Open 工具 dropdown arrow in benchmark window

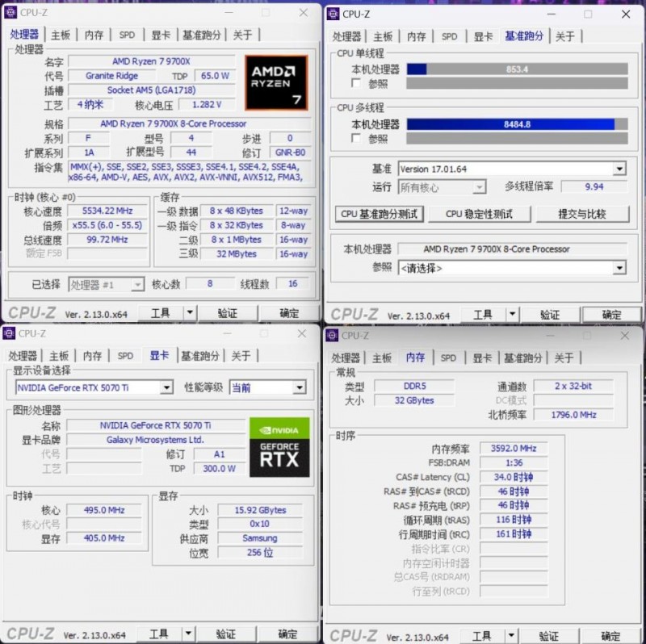pos(512,315)
